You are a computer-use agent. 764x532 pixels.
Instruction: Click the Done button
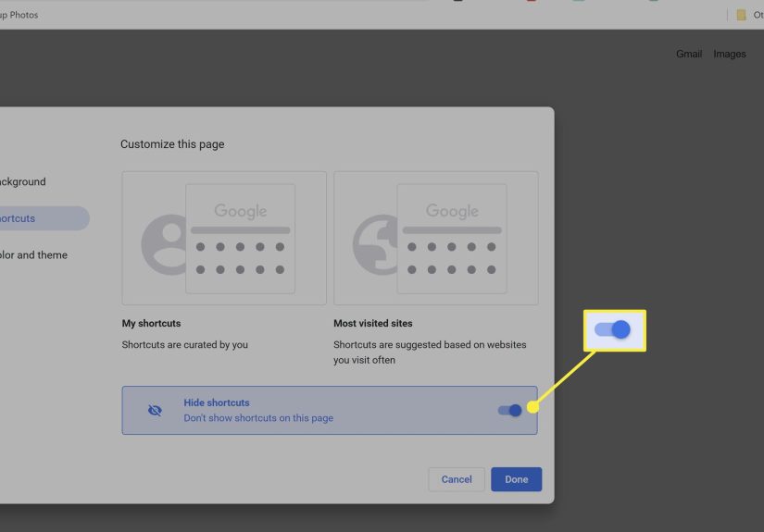point(516,479)
